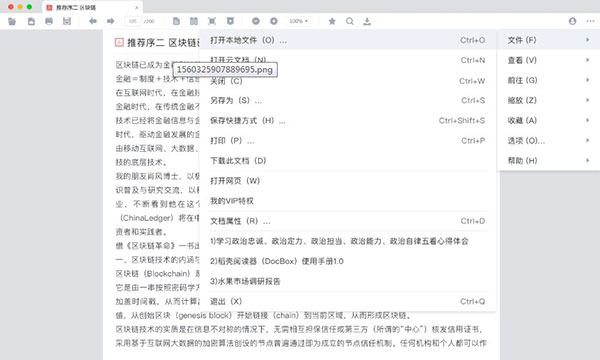Click the print icon in the toolbar
This screenshot has height=360, width=600.
pyautogui.click(x=49, y=21)
